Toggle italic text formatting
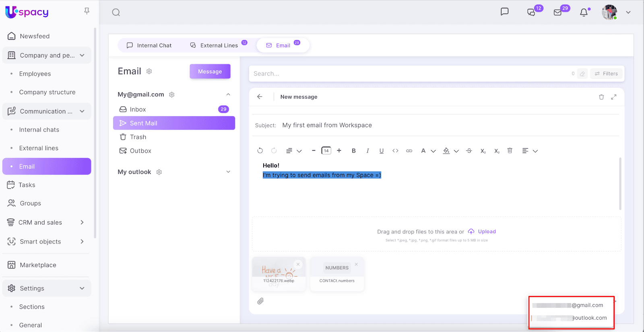Screen dimensions: 644x332 pyautogui.click(x=367, y=151)
